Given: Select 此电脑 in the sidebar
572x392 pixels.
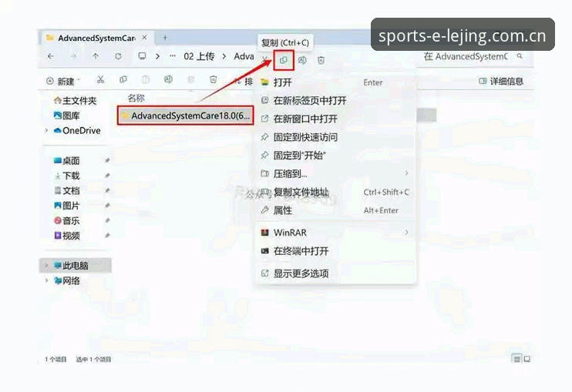Looking at the screenshot, I should tap(75, 266).
